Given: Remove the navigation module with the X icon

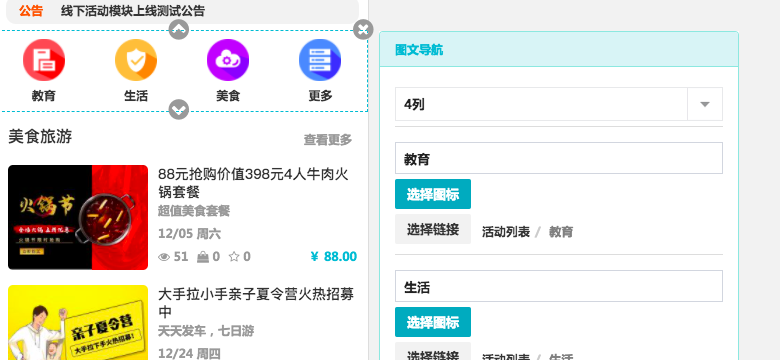Looking at the screenshot, I should coord(363,29).
